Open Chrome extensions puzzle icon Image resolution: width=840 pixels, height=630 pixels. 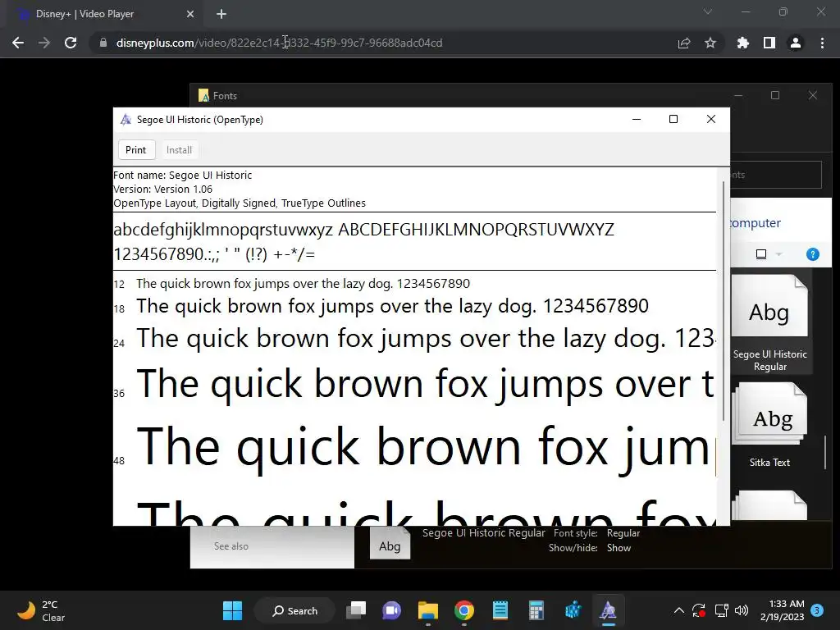point(743,43)
